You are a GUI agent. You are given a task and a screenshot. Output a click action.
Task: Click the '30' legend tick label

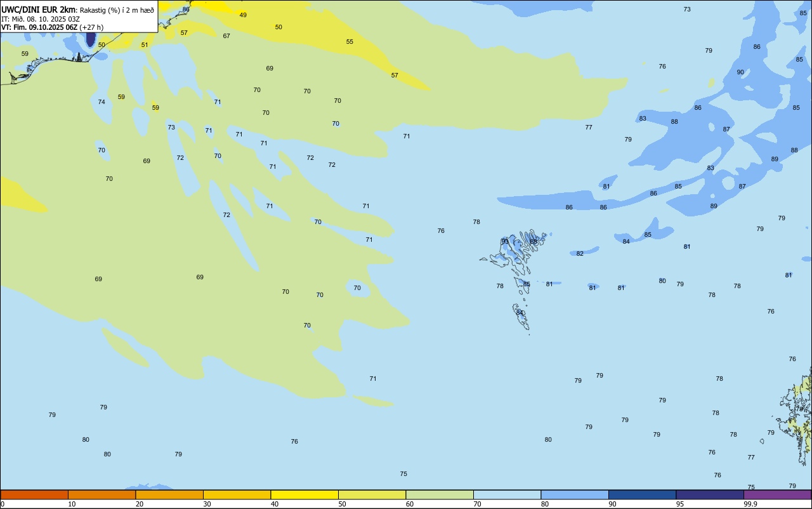coord(207,504)
